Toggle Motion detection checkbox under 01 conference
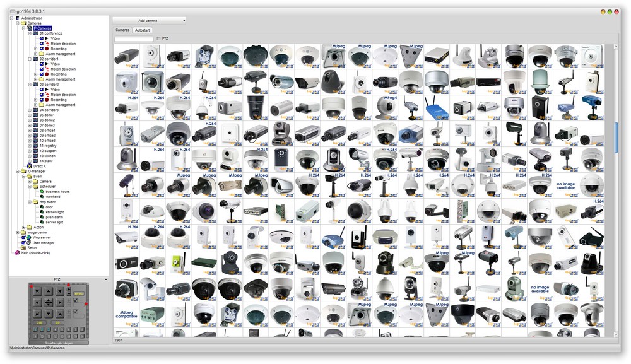Image resolution: width=631 pixels, height=364 pixels. point(42,44)
